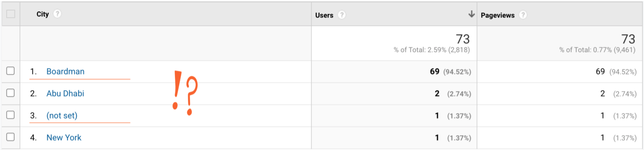Sort by the Pageviews column header
The width and height of the screenshot is (644, 150).
point(497,15)
